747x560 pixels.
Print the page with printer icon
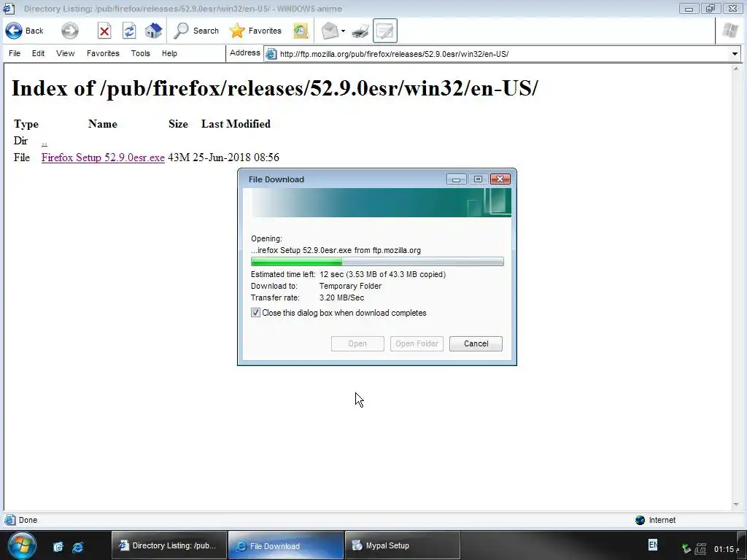[x=360, y=31]
